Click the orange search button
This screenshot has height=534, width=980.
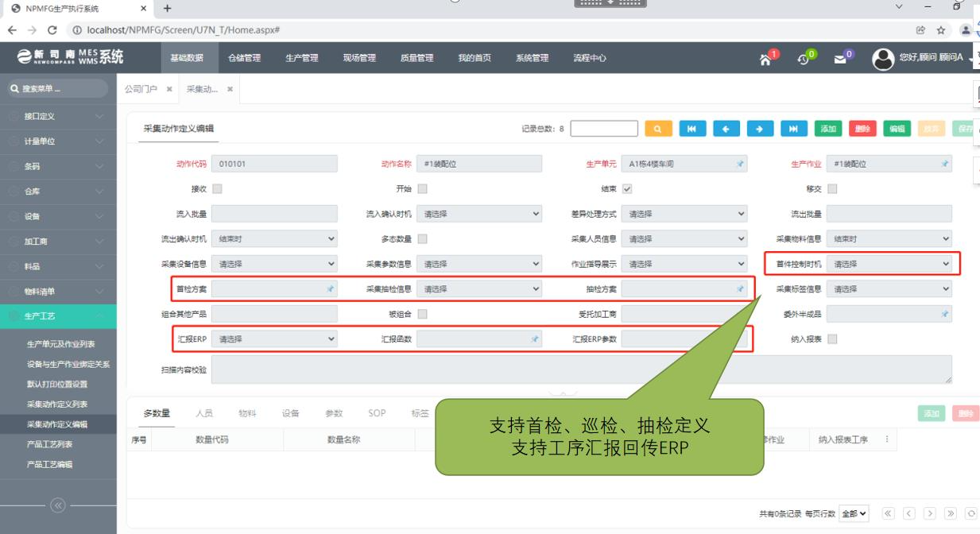(x=658, y=129)
